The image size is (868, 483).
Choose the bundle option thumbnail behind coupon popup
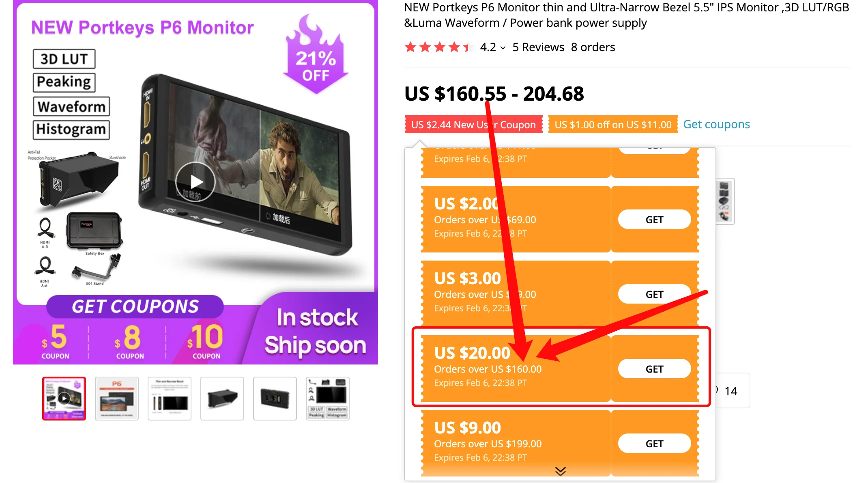pyautogui.click(x=725, y=201)
